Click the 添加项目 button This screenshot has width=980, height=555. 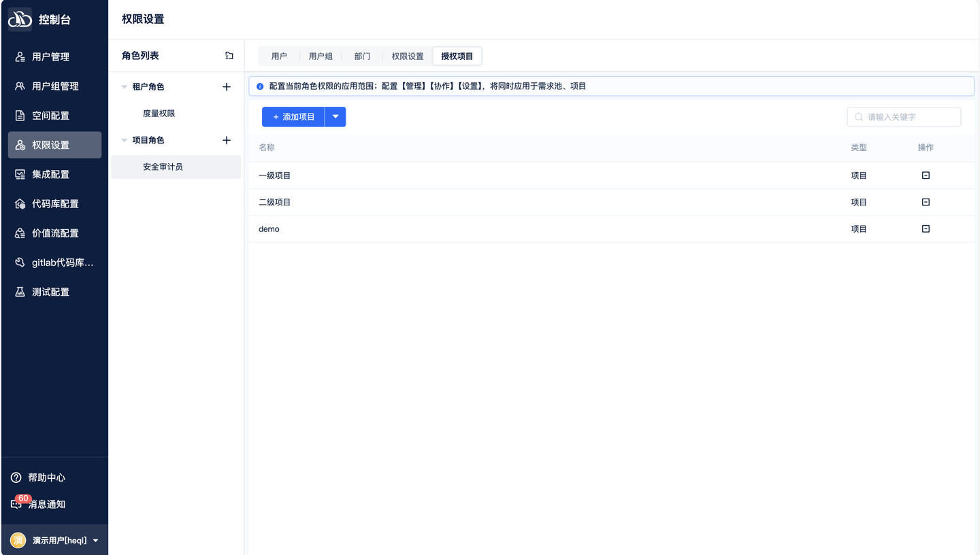click(293, 117)
